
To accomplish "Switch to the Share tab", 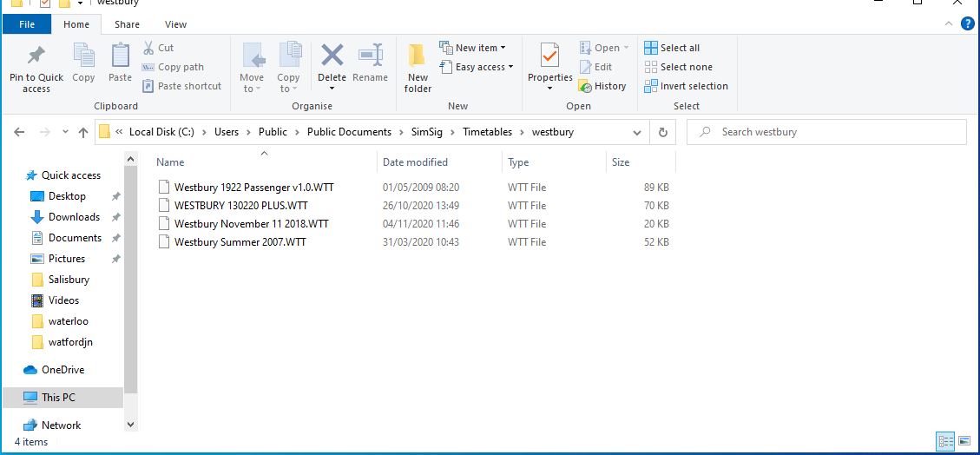I will [127, 24].
